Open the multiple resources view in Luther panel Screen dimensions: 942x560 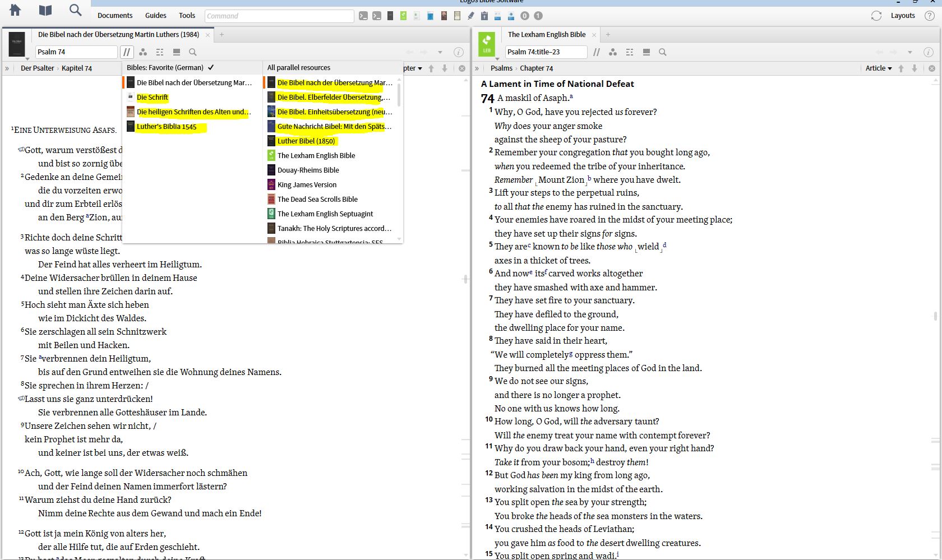tap(160, 52)
